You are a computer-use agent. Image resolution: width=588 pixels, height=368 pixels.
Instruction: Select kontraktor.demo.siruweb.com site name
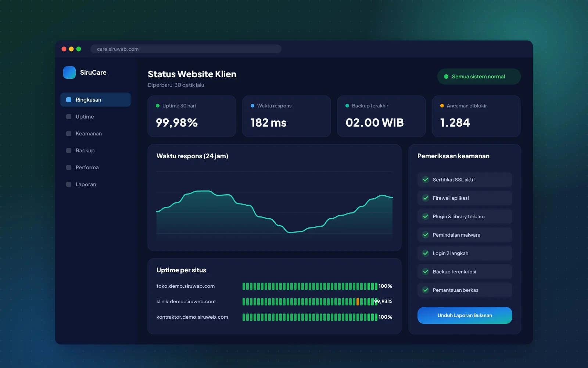pos(192,317)
